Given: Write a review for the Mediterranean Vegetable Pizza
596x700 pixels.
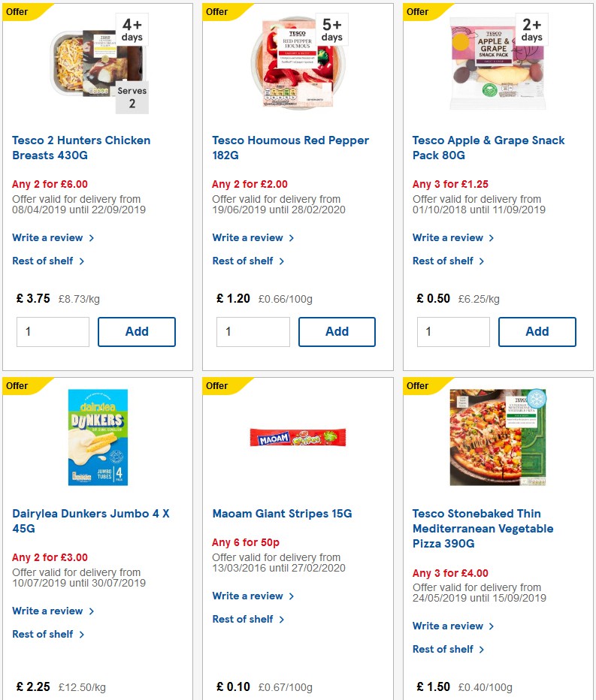Looking at the screenshot, I should click(x=449, y=626).
